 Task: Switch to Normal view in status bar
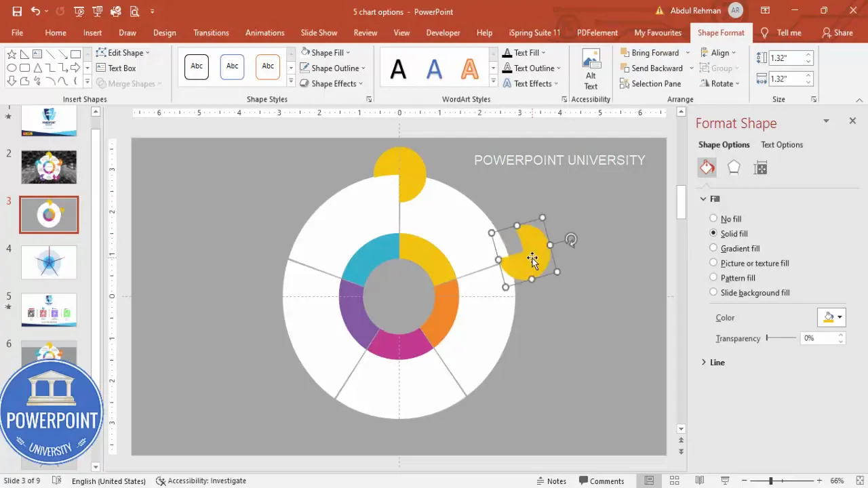[x=649, y=481]
